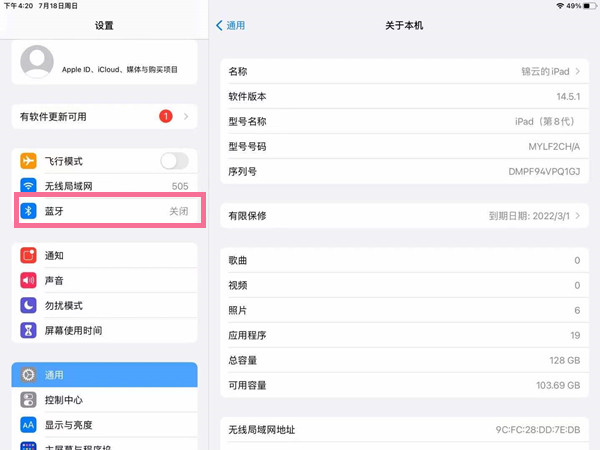Click the Airplane Mode orange icon
The width and height of the screenshot is (600, 450).
pos(28,161)
